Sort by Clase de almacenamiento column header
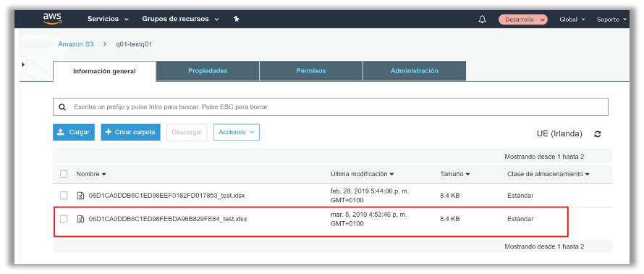This screenshot has height=274, width=644. click(x=548, y=174)
